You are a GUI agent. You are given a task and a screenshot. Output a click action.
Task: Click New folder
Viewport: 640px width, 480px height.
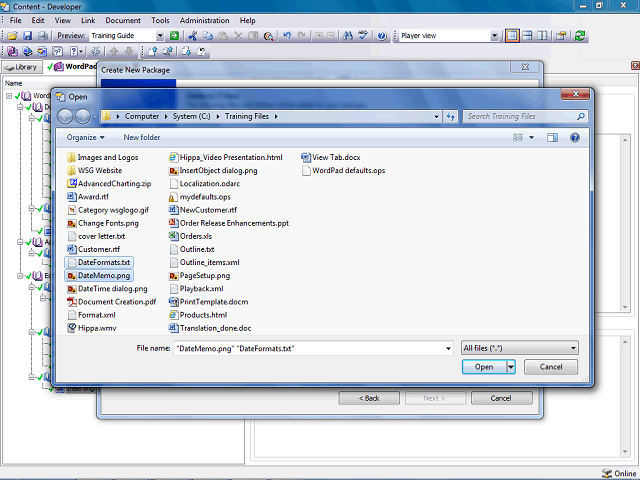[x=142, y=138]
